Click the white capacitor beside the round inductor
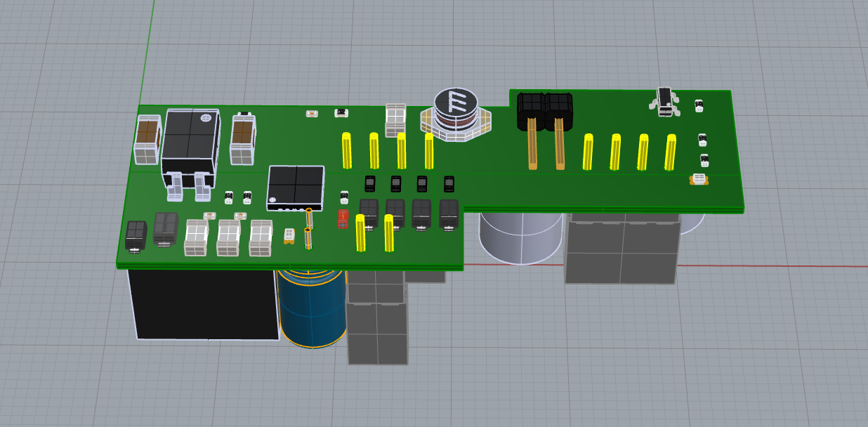This screenshot has height=427, width=868. click(x=396, y=119)
